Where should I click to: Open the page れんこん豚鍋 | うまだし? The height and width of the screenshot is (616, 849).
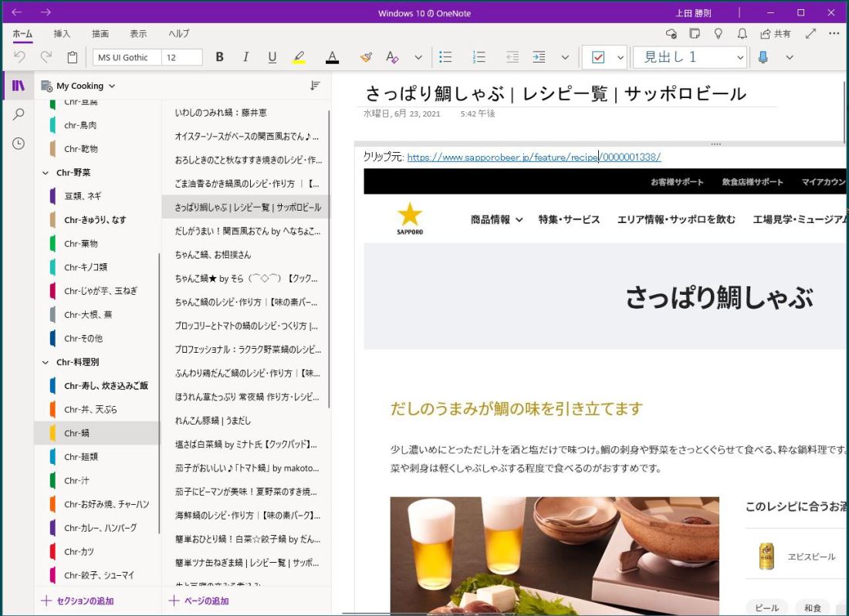coord(245,421)
